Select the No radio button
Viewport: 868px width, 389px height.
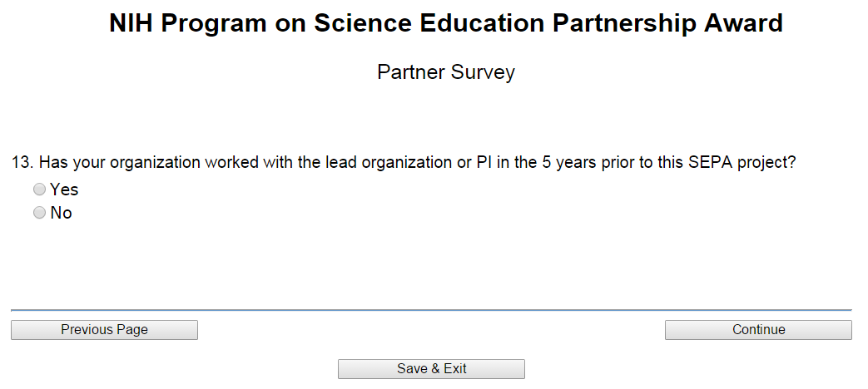coord(39,213)
